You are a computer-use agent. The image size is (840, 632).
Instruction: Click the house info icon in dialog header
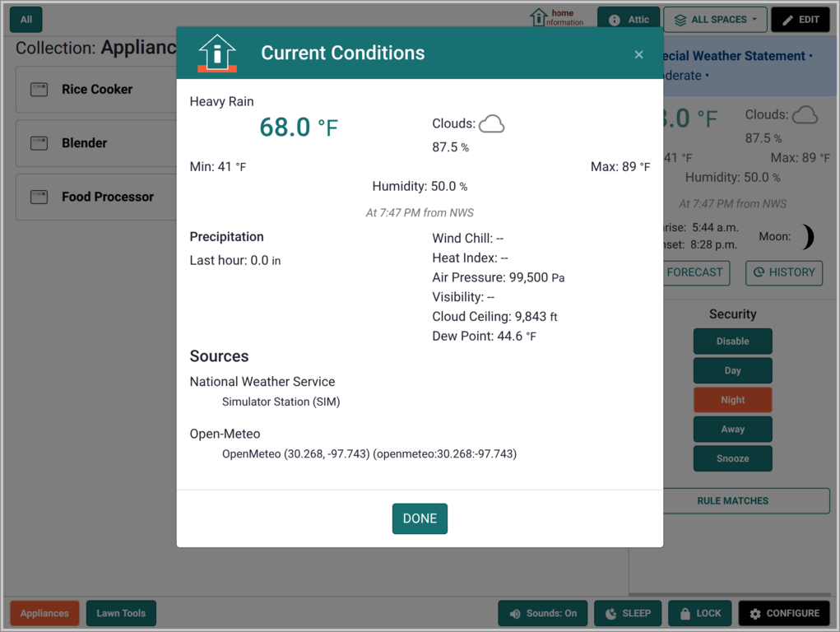pos(217,53)
